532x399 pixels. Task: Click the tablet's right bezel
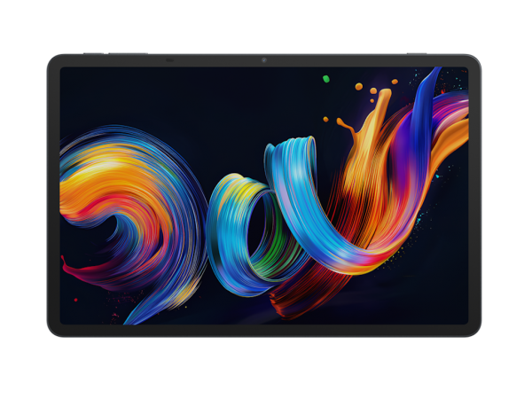click(x=475, y=195)
